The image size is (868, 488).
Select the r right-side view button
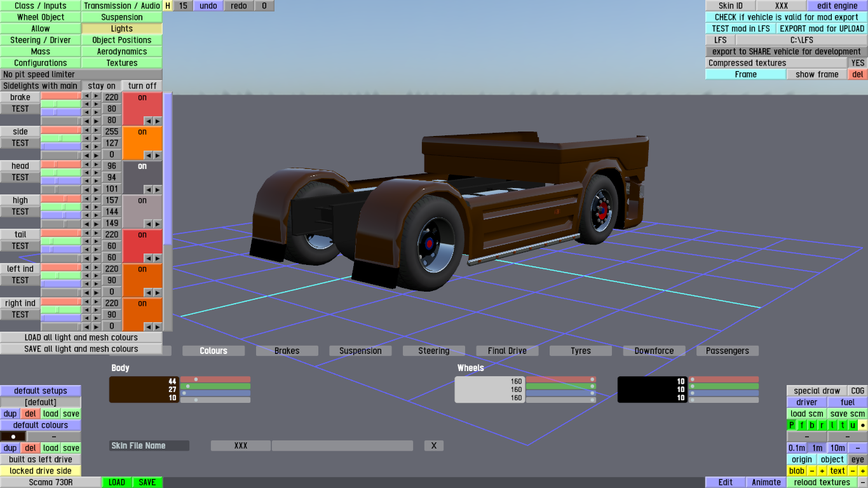[x=822, y=425]
